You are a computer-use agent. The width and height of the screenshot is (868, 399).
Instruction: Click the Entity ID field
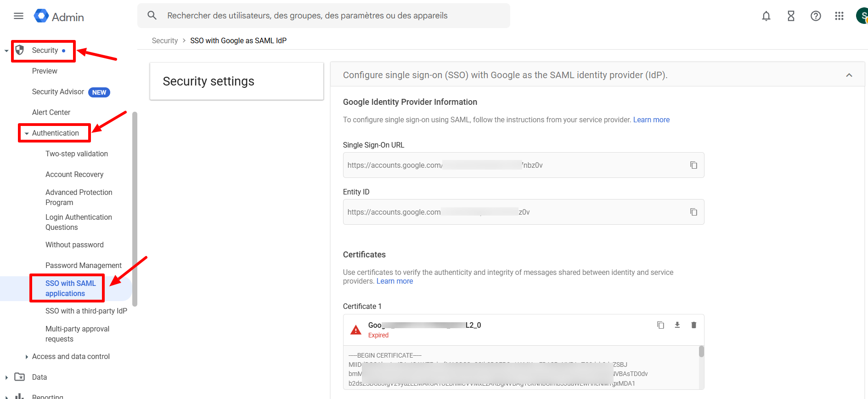click(x=524, y=212)
